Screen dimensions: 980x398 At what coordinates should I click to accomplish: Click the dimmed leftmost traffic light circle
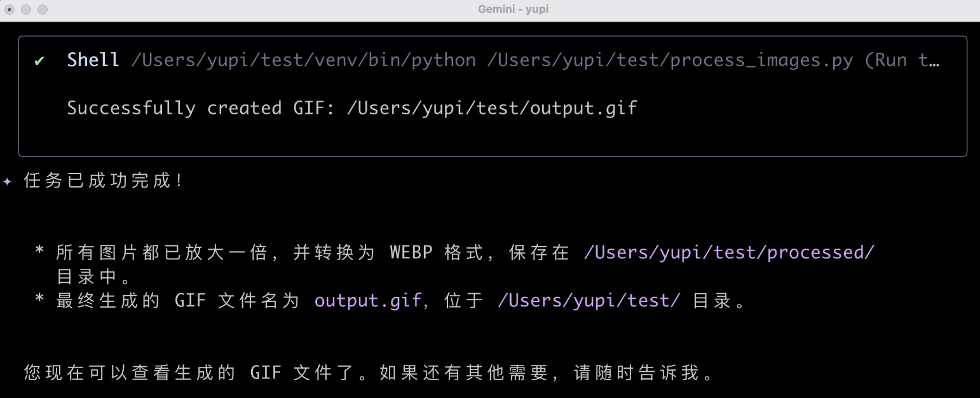pos(9,10)
